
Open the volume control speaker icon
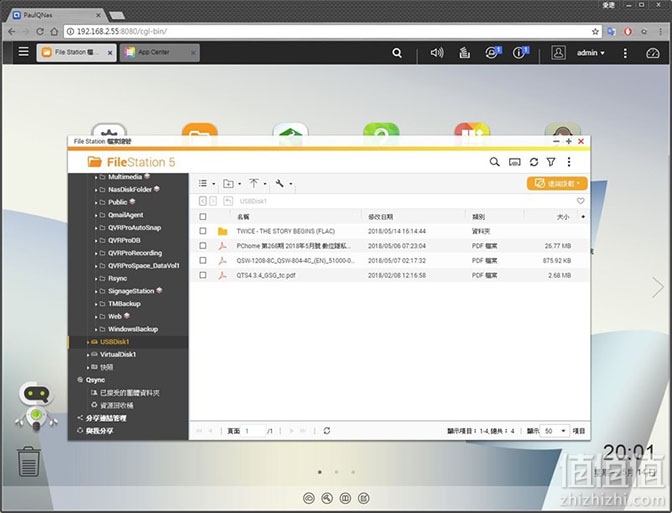pyautogui.click(x=437, y=53)
